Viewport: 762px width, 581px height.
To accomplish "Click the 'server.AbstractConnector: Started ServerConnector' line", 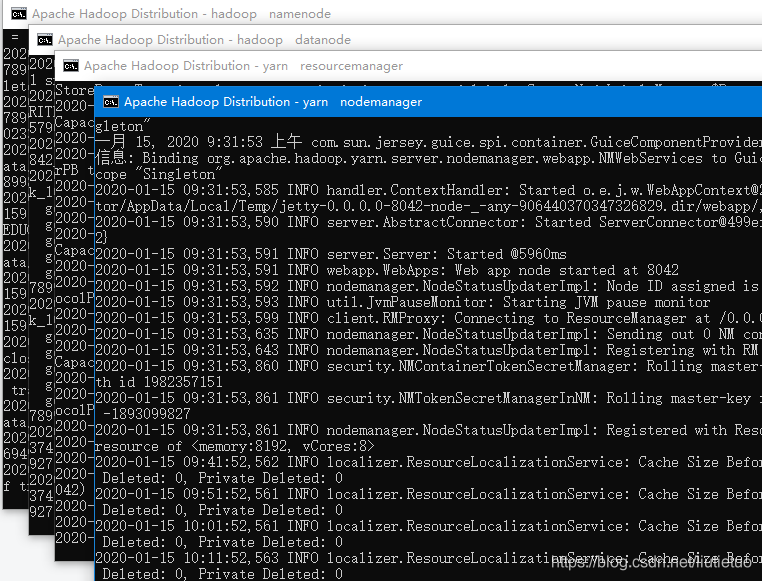I will (429, 222).
